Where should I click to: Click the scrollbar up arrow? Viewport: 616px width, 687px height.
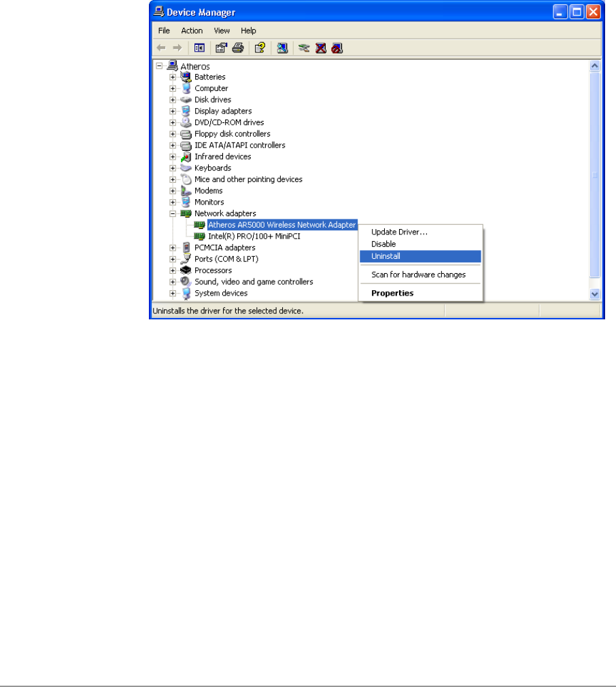pos(594,66)
